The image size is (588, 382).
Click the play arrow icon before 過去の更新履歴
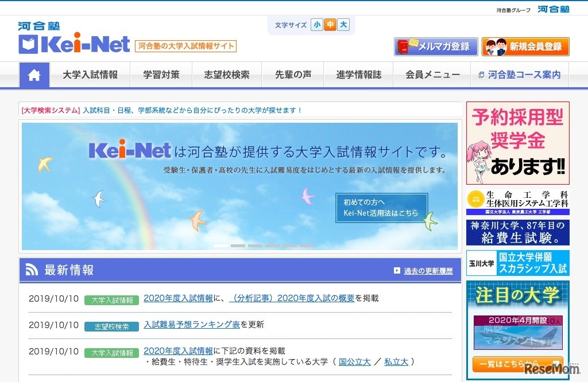pyautogui.click(x=396, y=271)
